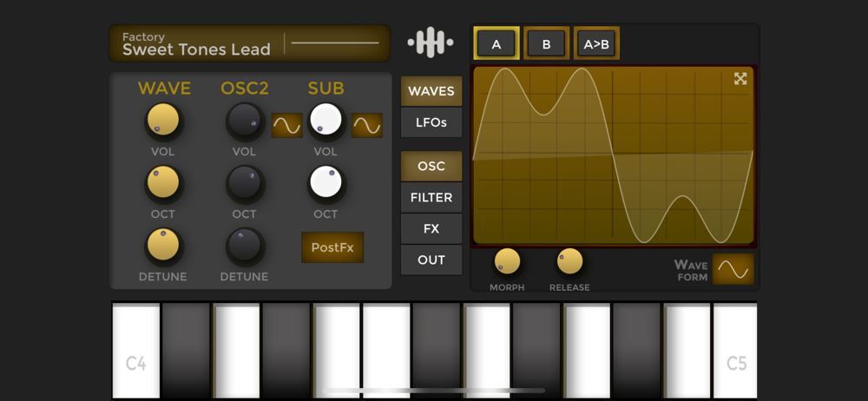868x401 pixels.
Task: Click the RELEASE knob
Action: tap(569, 261)
